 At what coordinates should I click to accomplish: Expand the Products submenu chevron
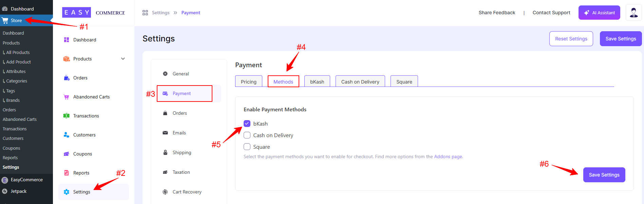pyautogui.click(x=123, y=59)
